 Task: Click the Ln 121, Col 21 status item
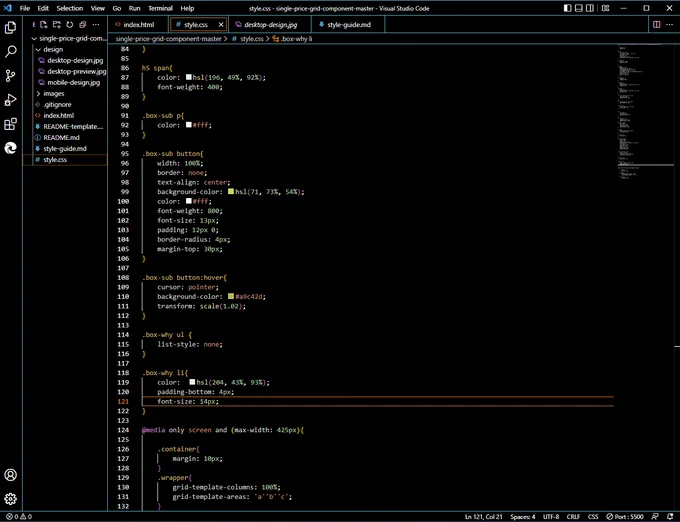tap(484, 517)
